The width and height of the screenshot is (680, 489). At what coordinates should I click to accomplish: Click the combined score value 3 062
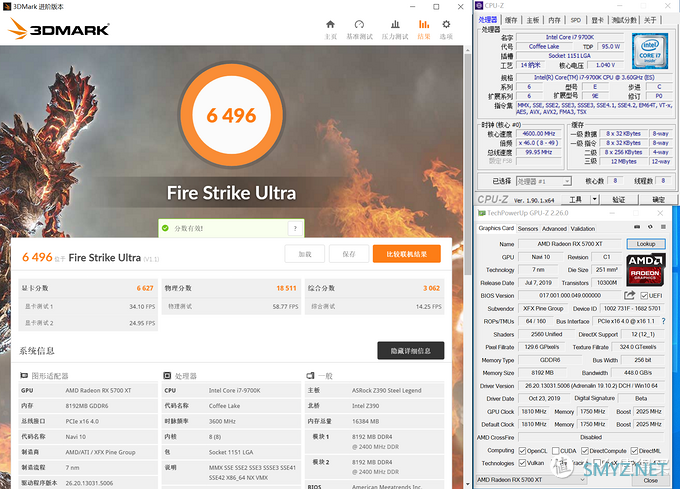pyautogui.click(x=432, y=288)
